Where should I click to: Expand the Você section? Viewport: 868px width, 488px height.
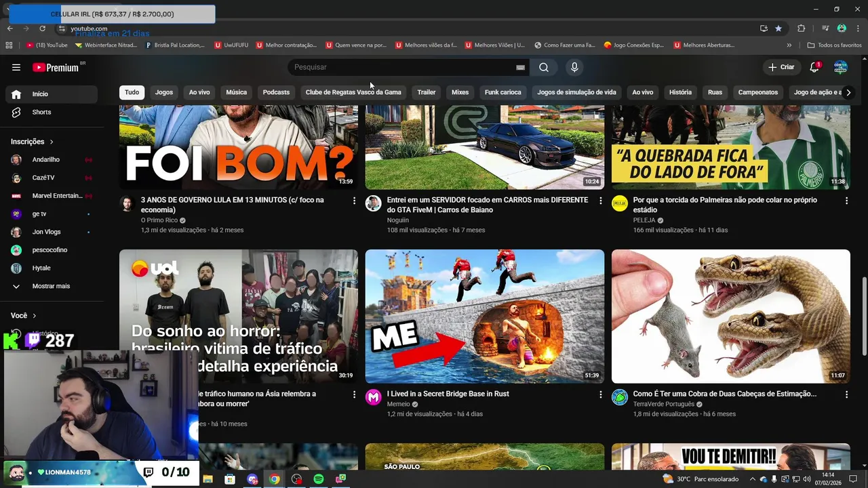[x=24, y=316]
